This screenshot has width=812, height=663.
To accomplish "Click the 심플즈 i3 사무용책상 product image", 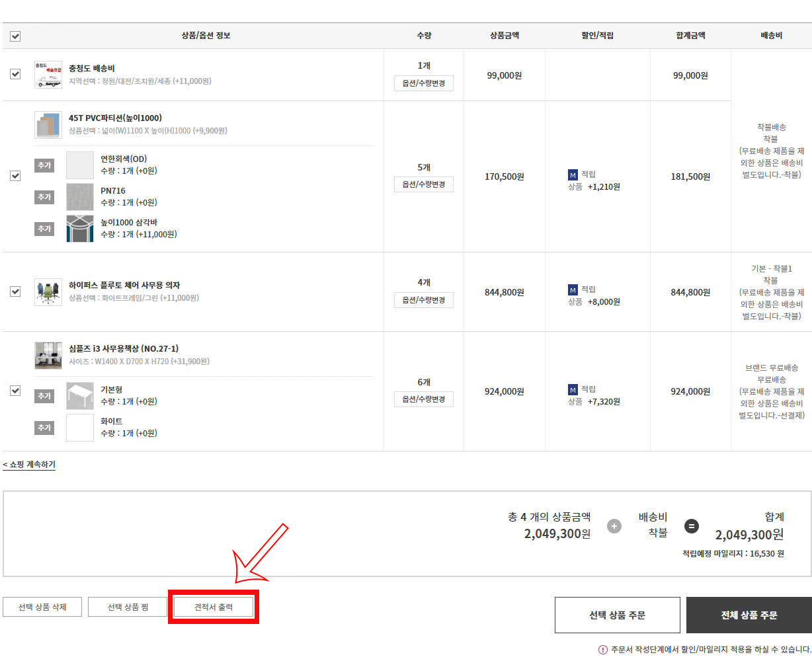I will (x=48, y=356).
